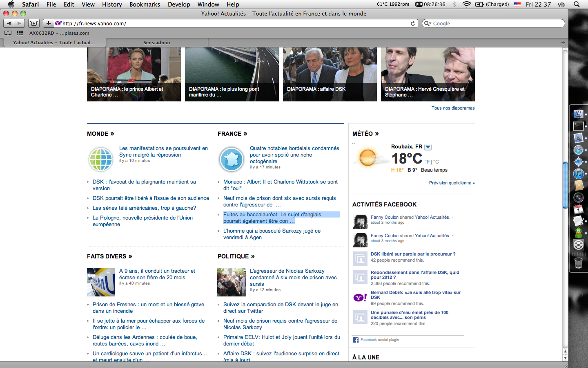588x368 pixels.
Task: Open the Apple menu
Action: click(x=11, y=4)
